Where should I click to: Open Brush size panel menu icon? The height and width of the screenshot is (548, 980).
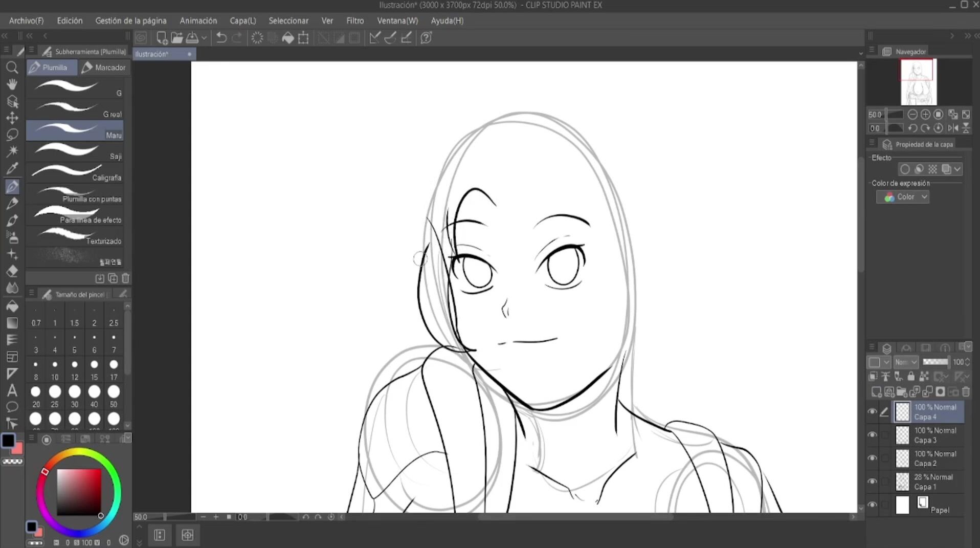pyautogui.click(x=31, y=293)
